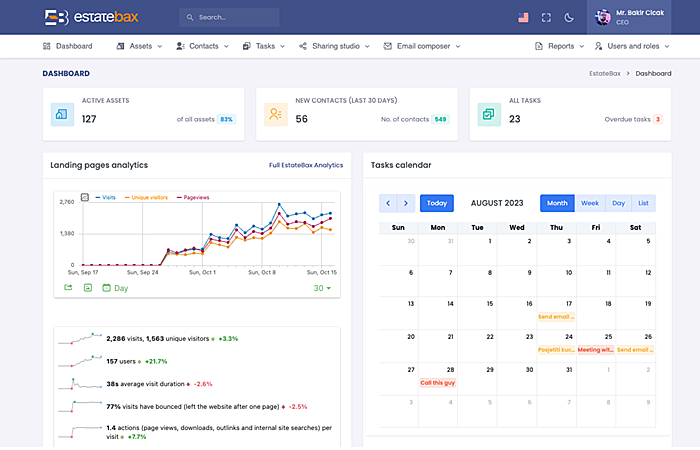Toggle dark mode with the moon icon
Screen dimensions: 700x450
569,17
